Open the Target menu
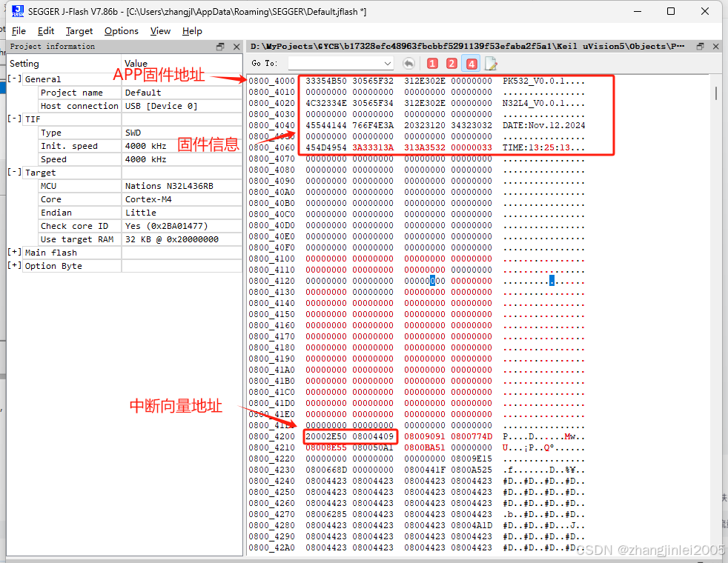The height and width of the screenshot is (563, 728). (x=79, y=31)
